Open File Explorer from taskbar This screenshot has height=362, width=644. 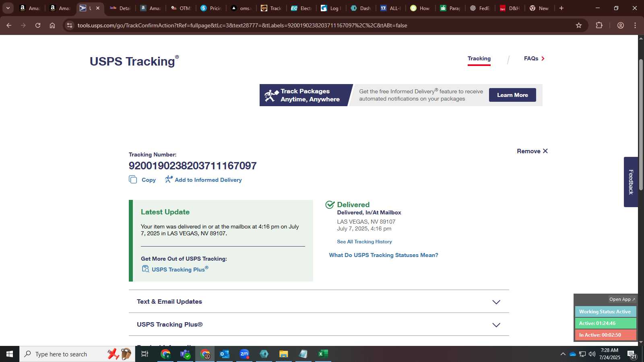[x=284, y=354]
